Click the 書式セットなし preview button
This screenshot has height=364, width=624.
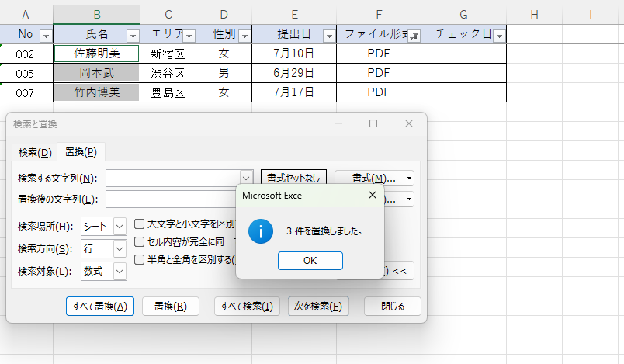293,179
